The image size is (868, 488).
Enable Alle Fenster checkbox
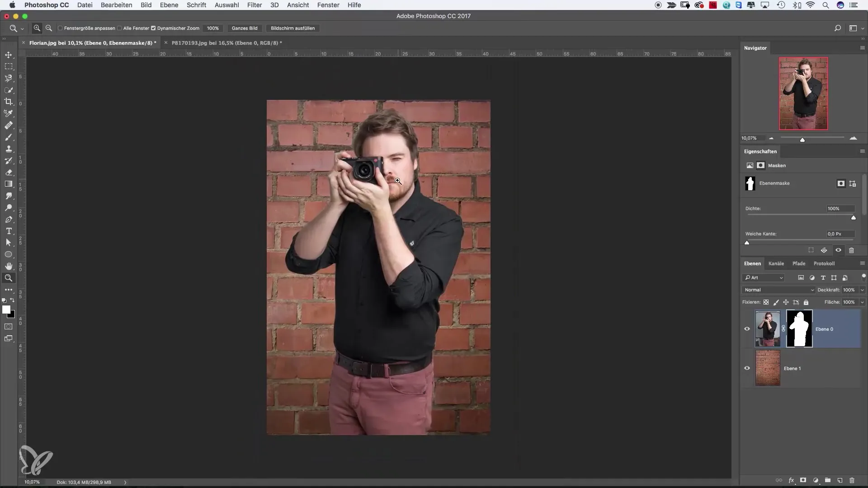pos(119,28)
